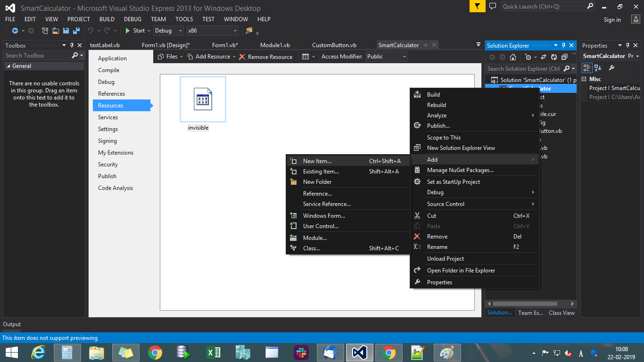Click Pending Changes Filter clock icon
Screen dimensions: 644x362
[x=528, y=57]
